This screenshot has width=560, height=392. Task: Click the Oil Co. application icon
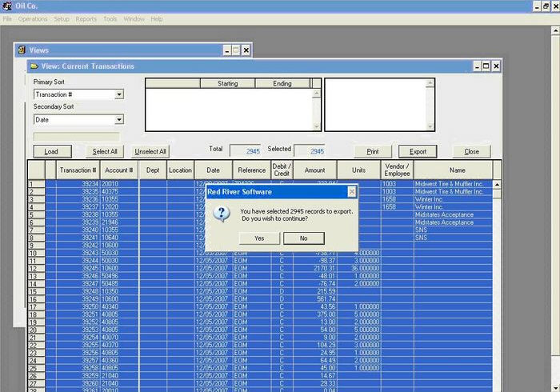[6, 6]
